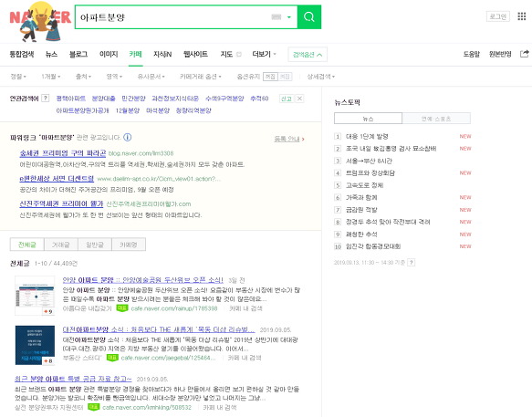The height and width of the screenshot is (417, 532).
Task: Click news topic 서울→부산 8시간
Action: pyautogui.click(x=369, y=161)
